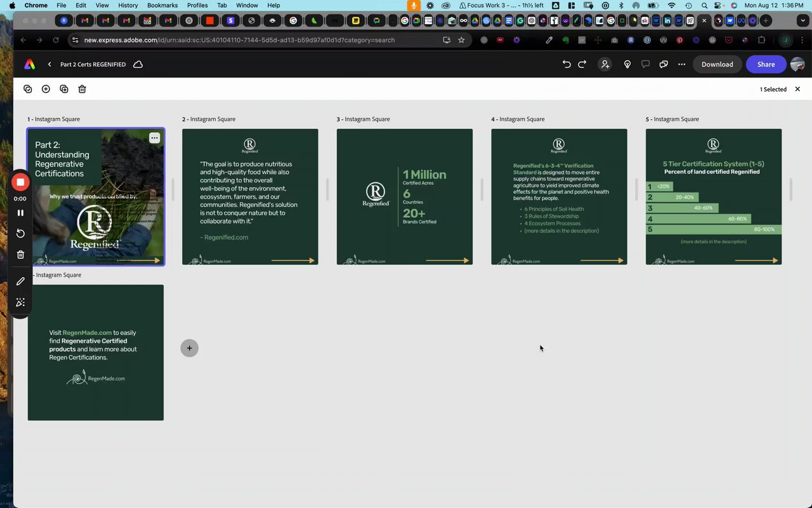This screenshot has width=812, height=508.
Task: Select page 3 '1 Million' stats thumbnail
Action: [405, 197]
